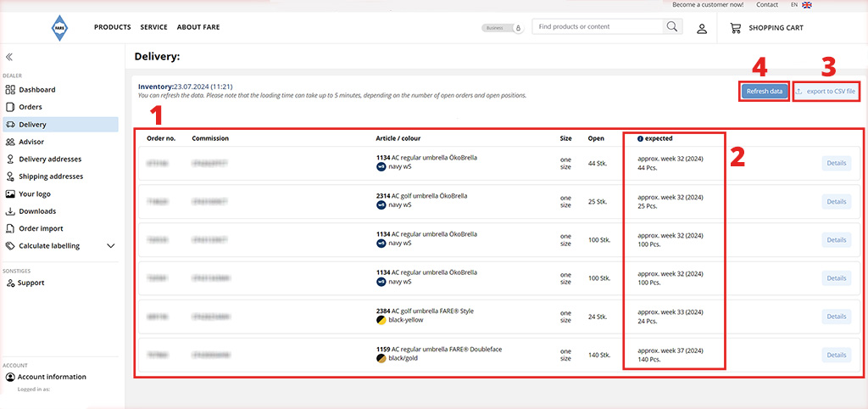
Task: Click Inventory date 23.07.2024 text
Action: [x=203, y=87]
